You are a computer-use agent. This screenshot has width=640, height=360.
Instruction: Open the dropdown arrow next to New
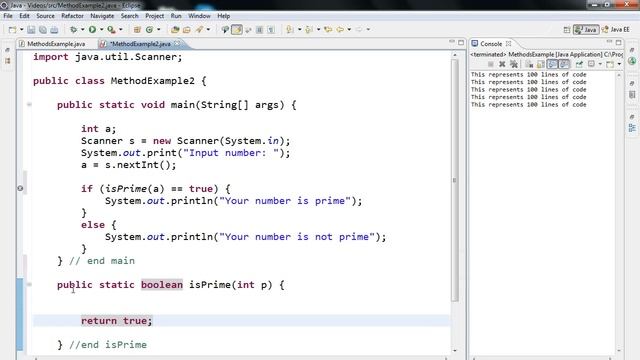pos(22,30)
